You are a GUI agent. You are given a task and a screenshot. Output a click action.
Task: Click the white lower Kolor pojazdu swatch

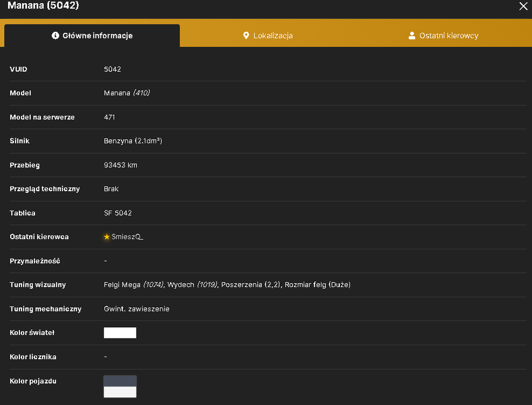coord(120,392)
